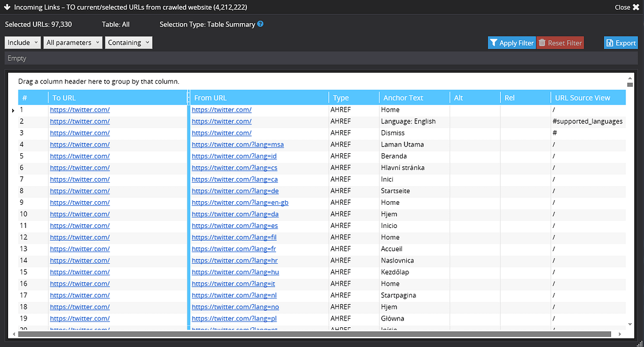The image size is (644, 347).
Task: Open the All parameters dropdown
Action: [73, 43]
